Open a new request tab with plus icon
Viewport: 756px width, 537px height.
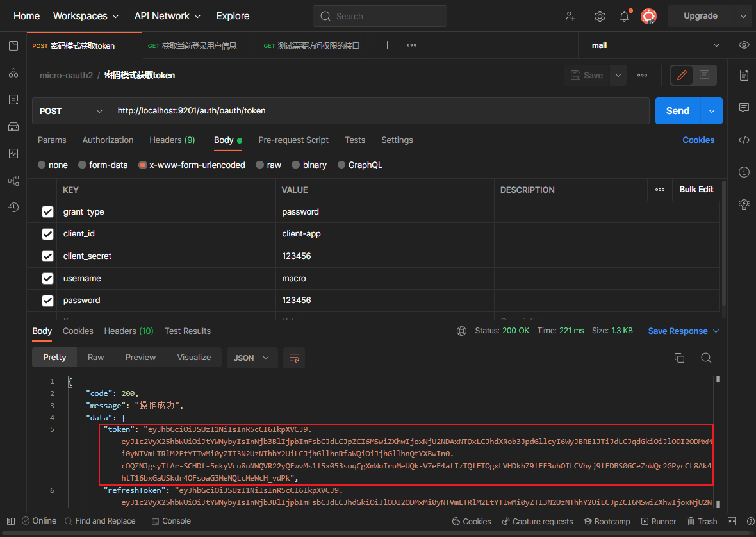click(387, 45)
